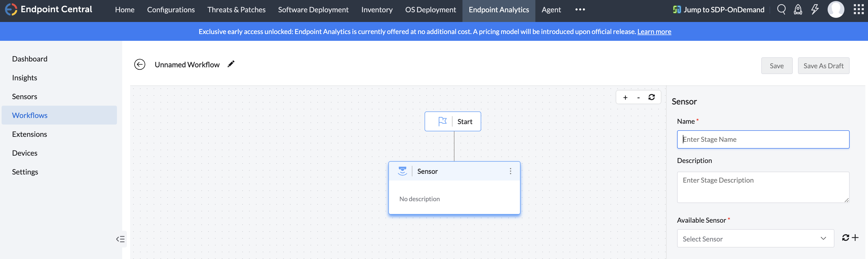The image size is (868, 259).
Task: Open the Inventory menu item
Action: 377,9
